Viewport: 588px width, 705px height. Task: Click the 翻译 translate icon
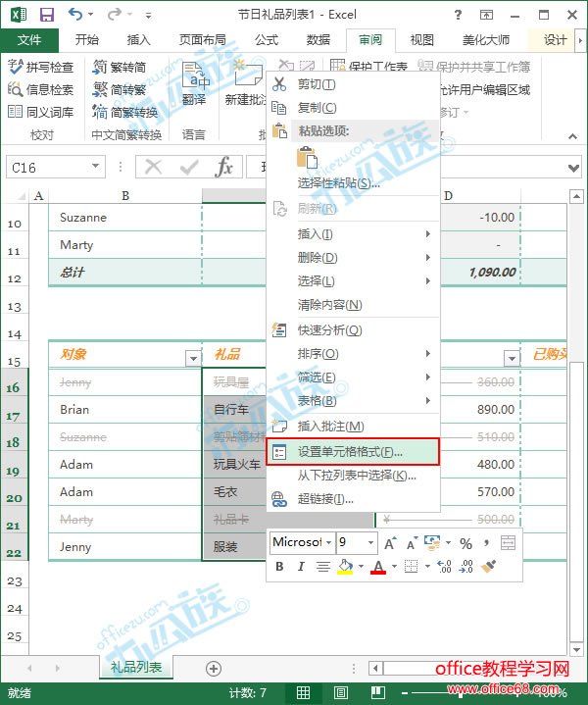coord(195,83)
